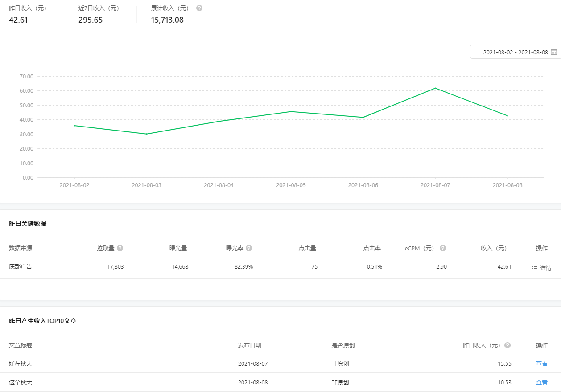The image size is (561, 392).
Task: Select the line chart point at 2021-08-04
Action: (219, 121)
